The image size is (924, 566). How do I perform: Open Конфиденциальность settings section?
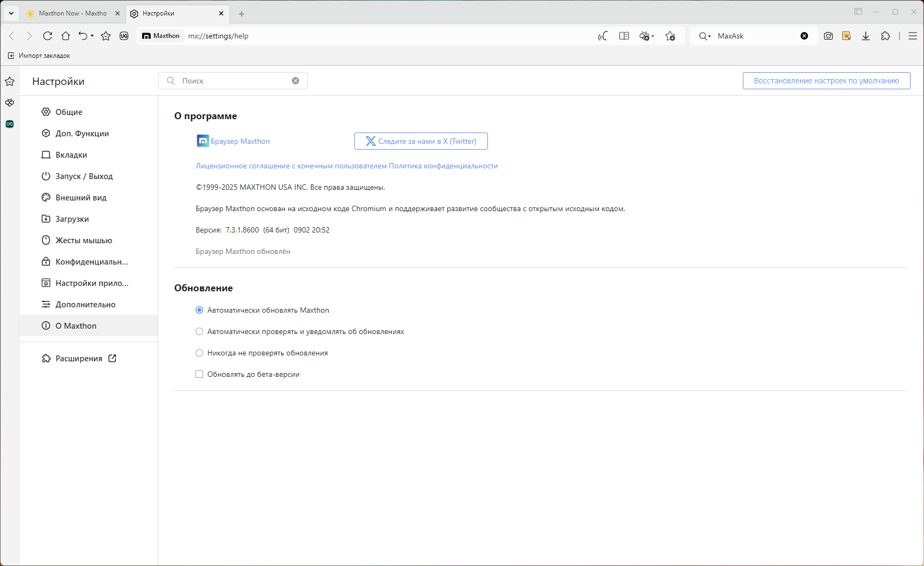tap(89, 261)
